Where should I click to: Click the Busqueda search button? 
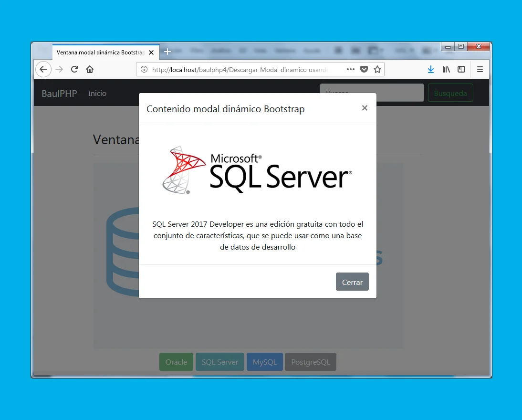[x=450, y=93]
